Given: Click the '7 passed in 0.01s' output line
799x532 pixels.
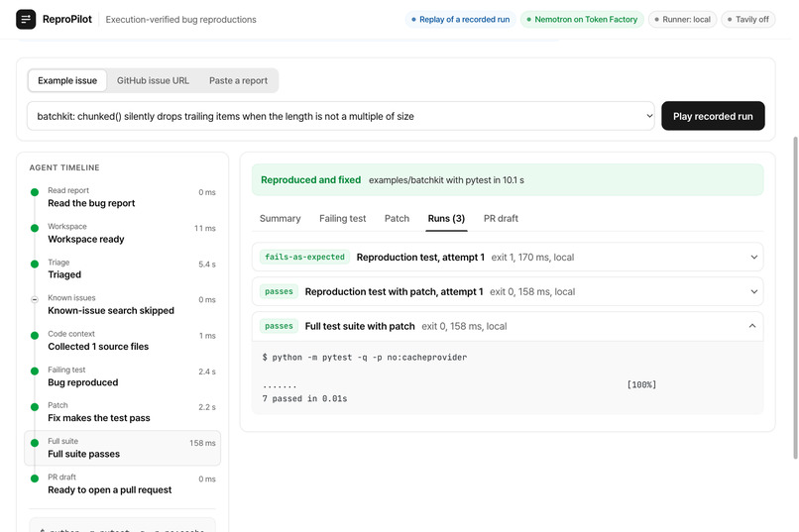Looking at the screenshot, I should (304, 398).
